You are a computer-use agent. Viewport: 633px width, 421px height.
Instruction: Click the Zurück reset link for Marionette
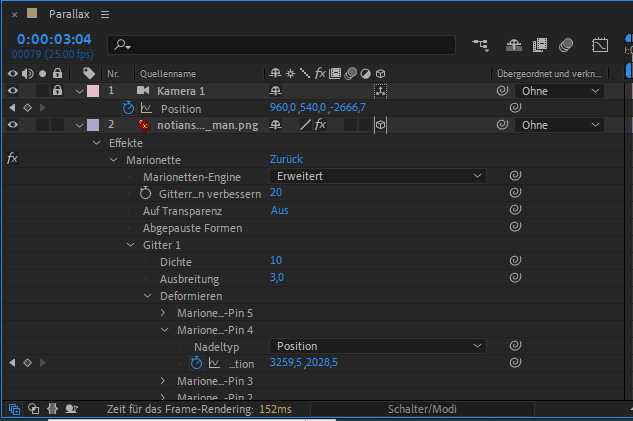[286, 159]
